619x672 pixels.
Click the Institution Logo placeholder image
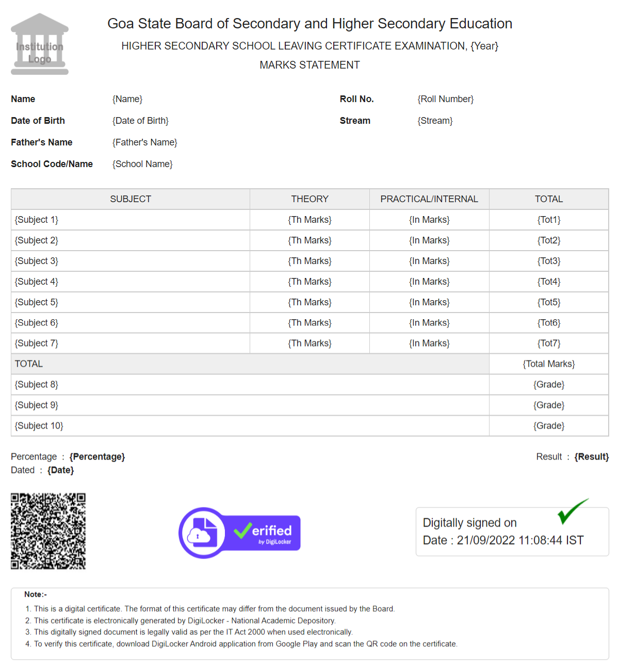pos(40,45)
